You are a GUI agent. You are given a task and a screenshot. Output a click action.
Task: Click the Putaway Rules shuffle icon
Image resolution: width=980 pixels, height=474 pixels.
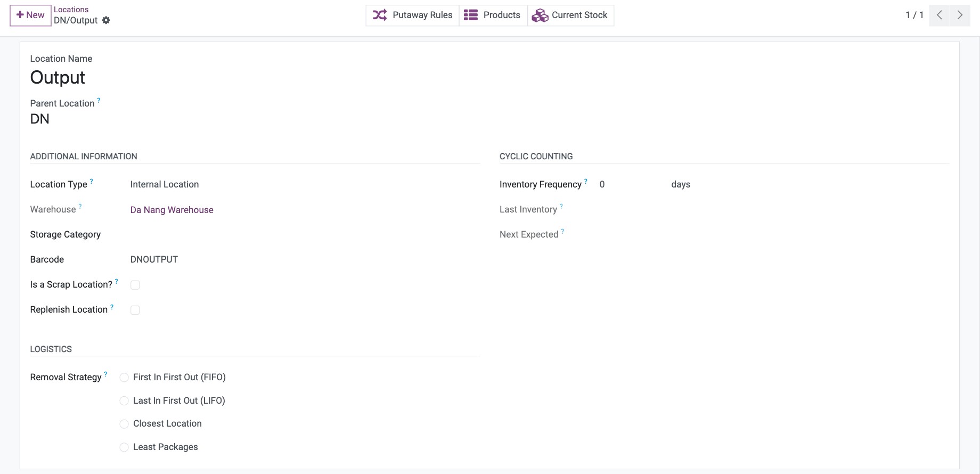(x=380, y=15)
